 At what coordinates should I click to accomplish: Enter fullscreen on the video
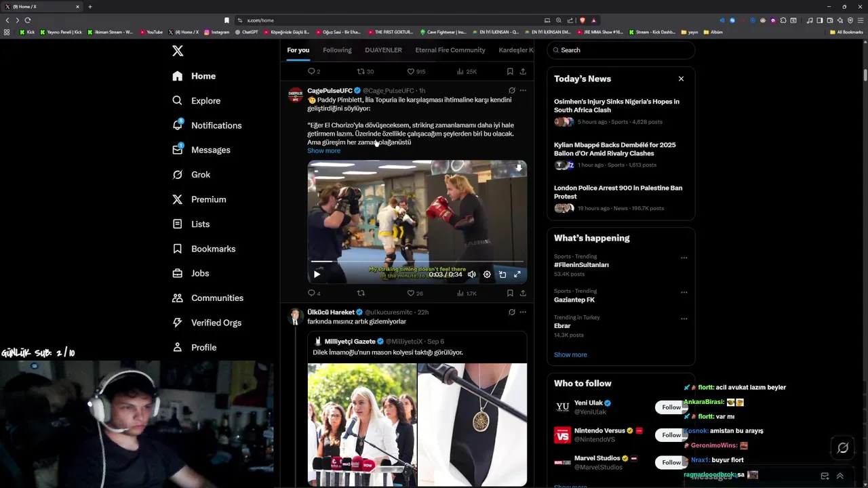coord(517,274)
